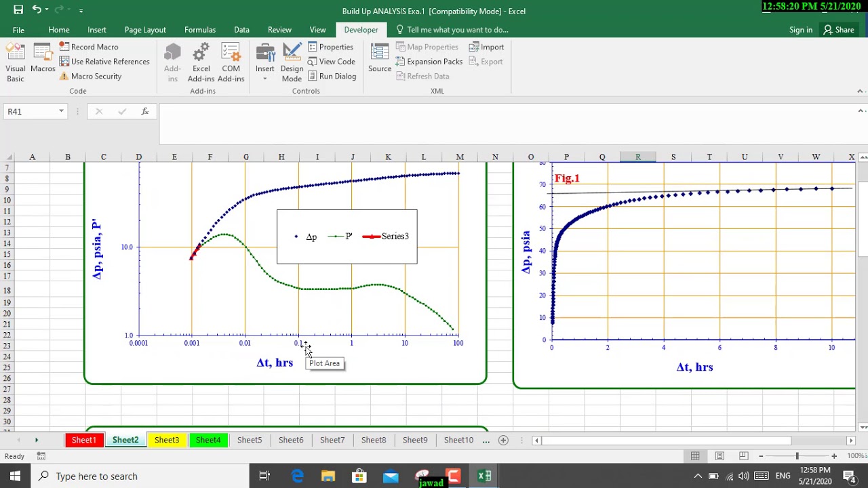
Task: Click Sign in
Action: click(801, 30)
